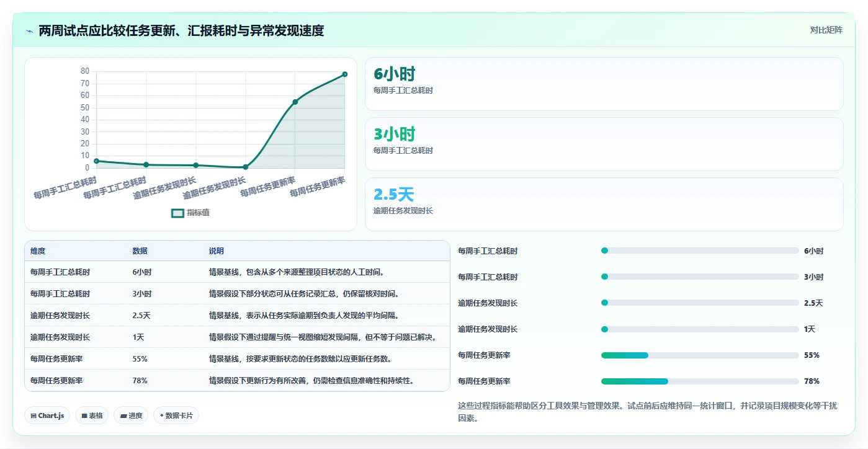Click the 进度 chip
Viewport: 868px width, 449px height.
click(x=131, y=416)
